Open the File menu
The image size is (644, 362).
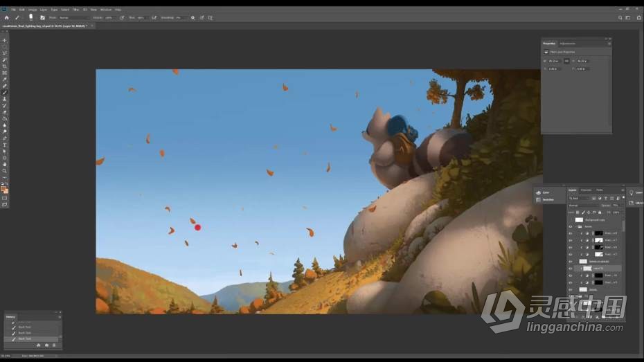point(14,10)
